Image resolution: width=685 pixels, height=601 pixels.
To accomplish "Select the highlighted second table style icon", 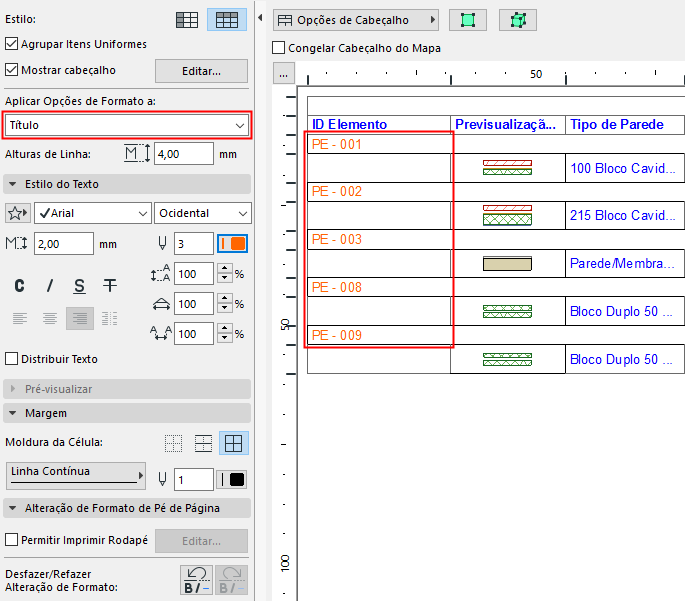I will (x=227, y=20).
